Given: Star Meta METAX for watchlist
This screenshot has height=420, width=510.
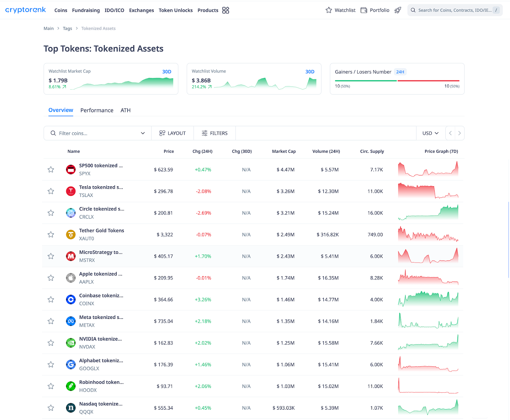Looking at the screenshot, I should pos(51,321).
